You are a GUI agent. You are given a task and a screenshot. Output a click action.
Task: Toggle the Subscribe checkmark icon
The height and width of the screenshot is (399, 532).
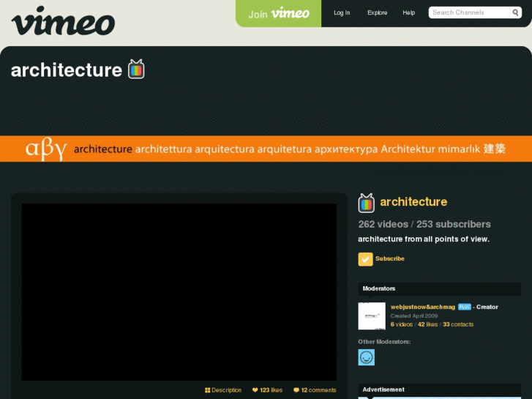click(365, 259)
